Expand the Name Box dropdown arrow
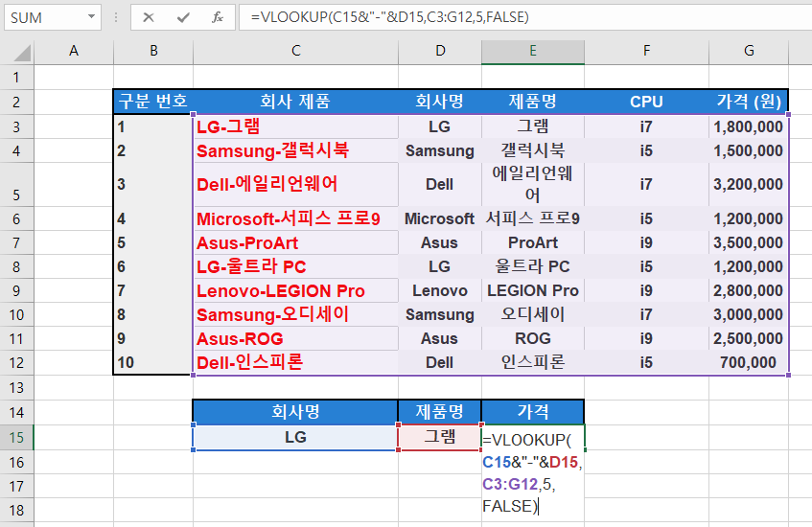812x527 pixels. pos(91,17)
